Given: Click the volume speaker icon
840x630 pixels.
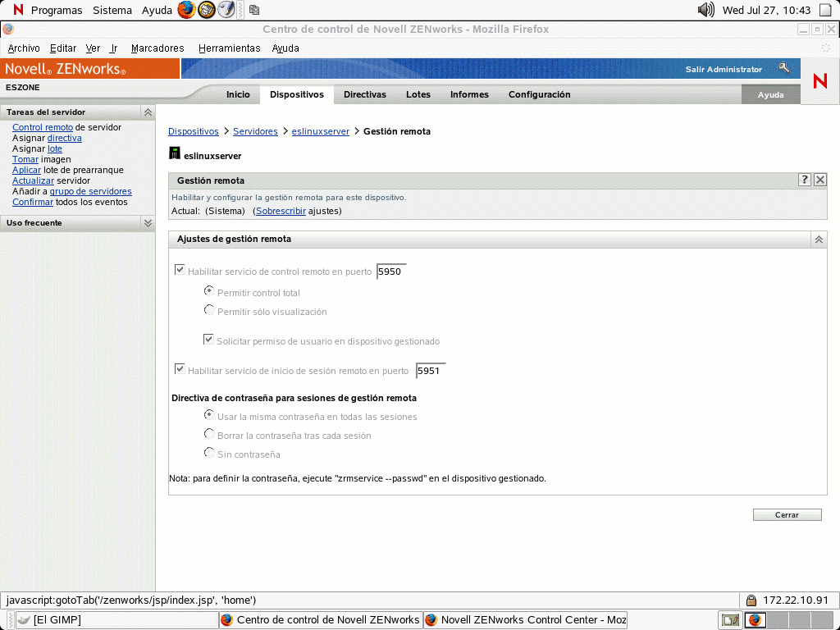Looking at the screenshot, I should click(705, 10).
